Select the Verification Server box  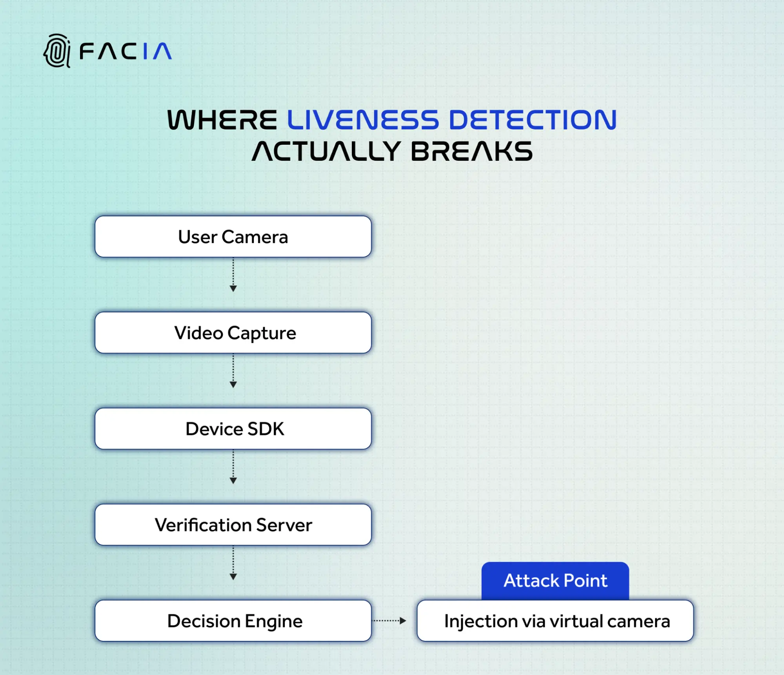tap(233, 524)
